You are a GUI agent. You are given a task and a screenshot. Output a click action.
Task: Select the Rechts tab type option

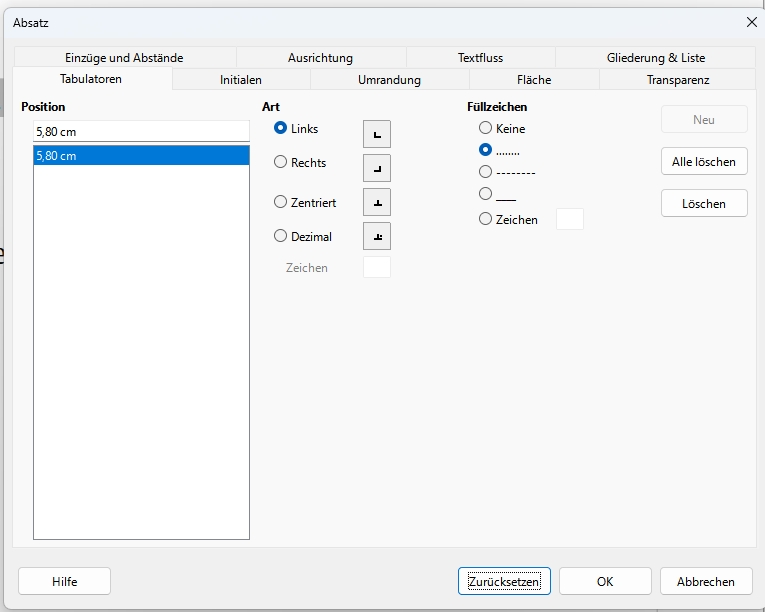[x=281, y=162]
